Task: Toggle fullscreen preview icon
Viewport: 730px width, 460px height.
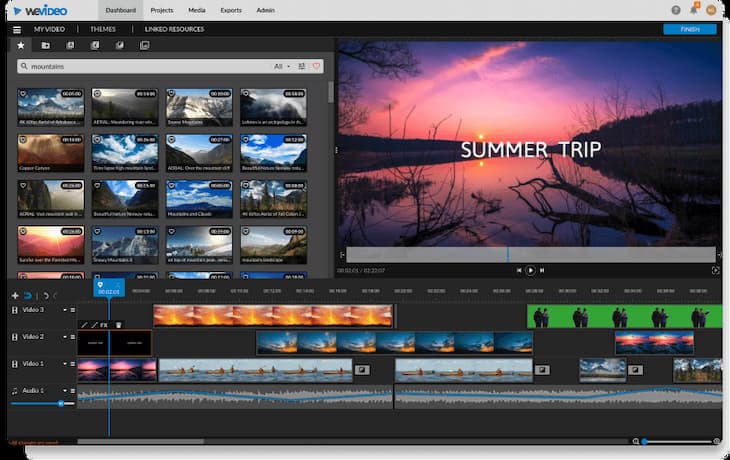Action: 716,270
